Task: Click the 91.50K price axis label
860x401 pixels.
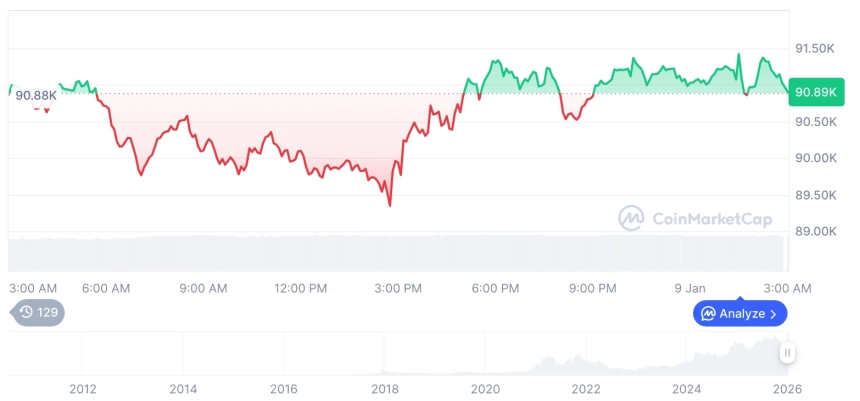Action: [x=814, y=48]
